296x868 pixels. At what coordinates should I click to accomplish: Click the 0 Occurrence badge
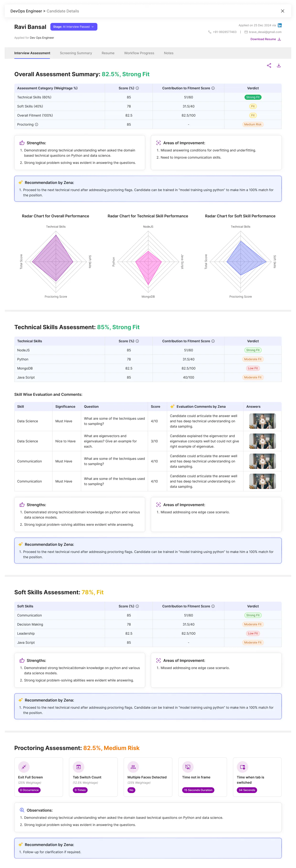(30, 790)
